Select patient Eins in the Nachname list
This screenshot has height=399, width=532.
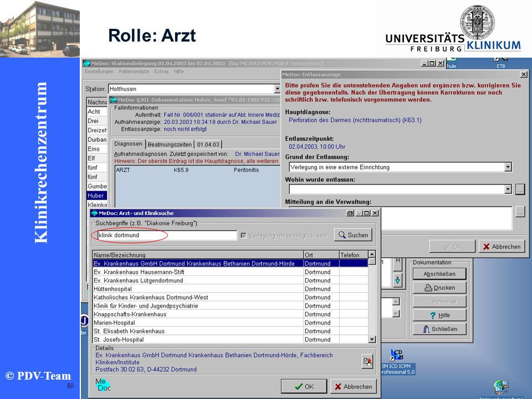point(97,149)
